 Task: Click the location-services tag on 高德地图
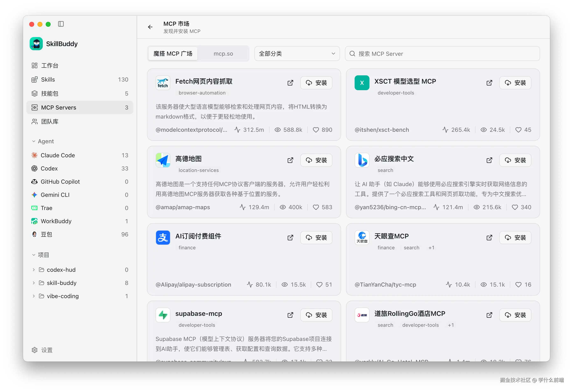pyautogui.click(x=198, y=170)
